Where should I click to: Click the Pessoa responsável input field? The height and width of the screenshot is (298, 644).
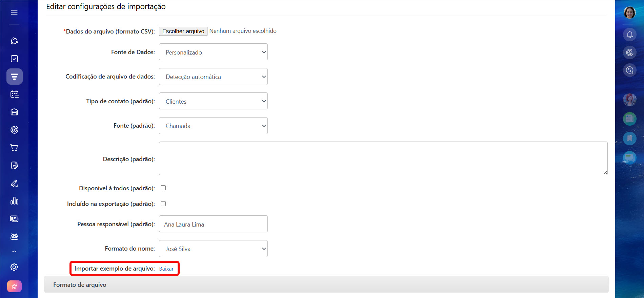(213, 224)
